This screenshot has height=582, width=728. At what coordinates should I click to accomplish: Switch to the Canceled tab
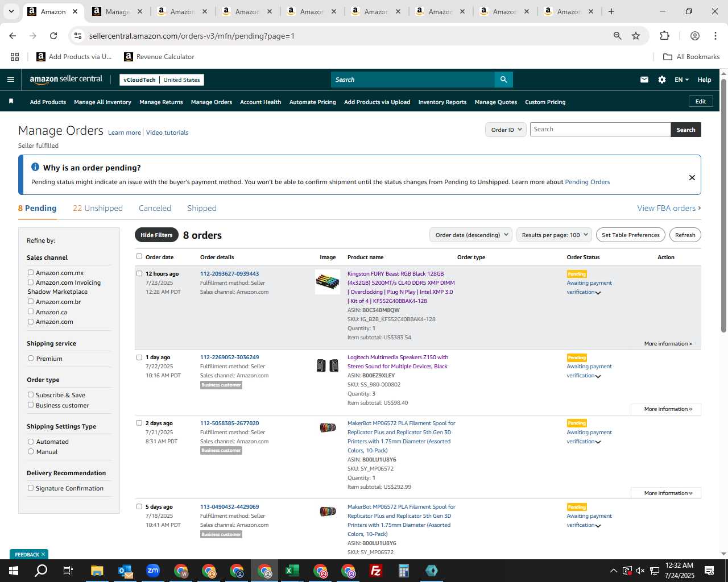(155, 208)
